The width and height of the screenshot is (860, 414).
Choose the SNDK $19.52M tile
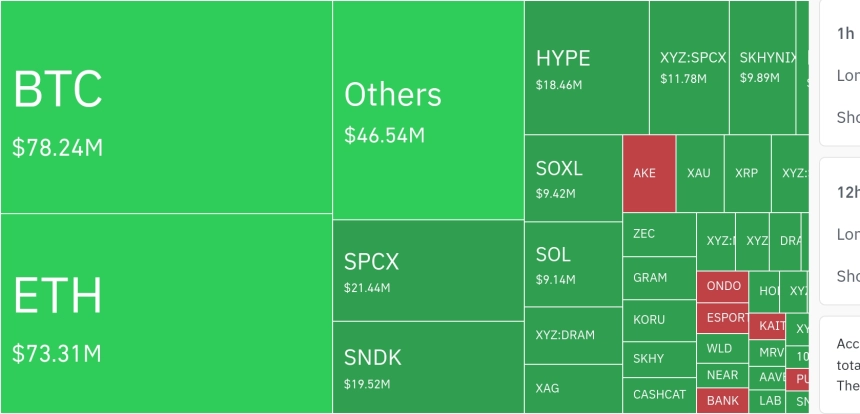pos(428,367)
